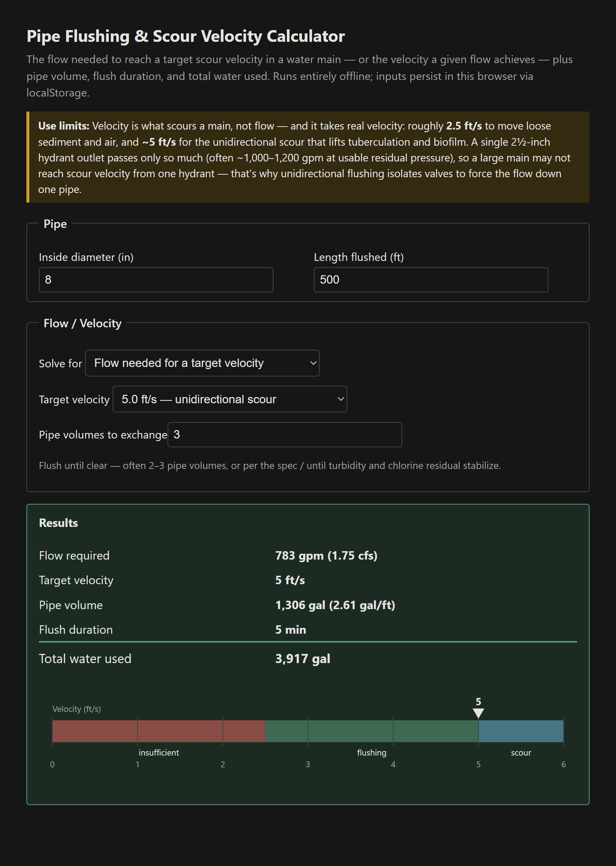Click the velocity marker triangle at 5
Screen dimensions: 616x866
[x=478, y=713]
